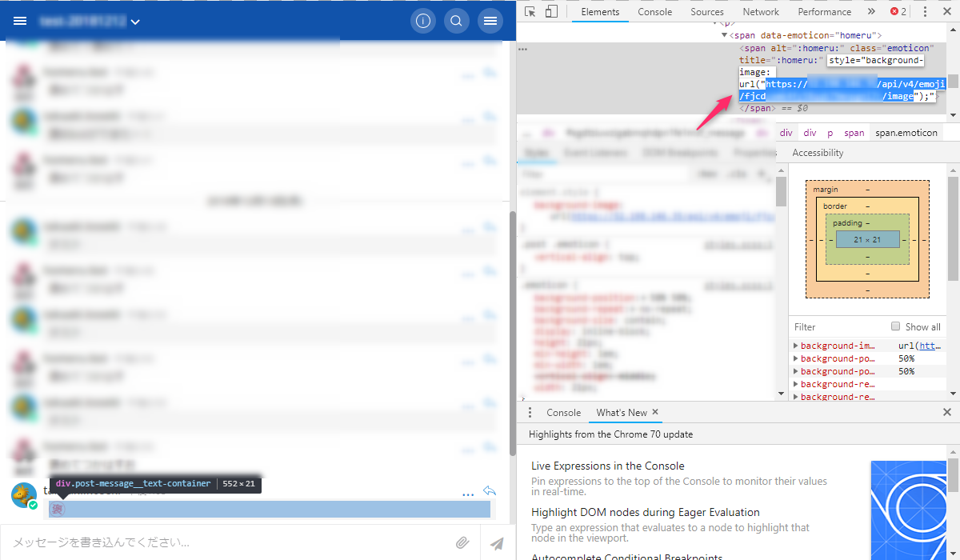Open channel info via the circled i icon

tap(423, 21)
